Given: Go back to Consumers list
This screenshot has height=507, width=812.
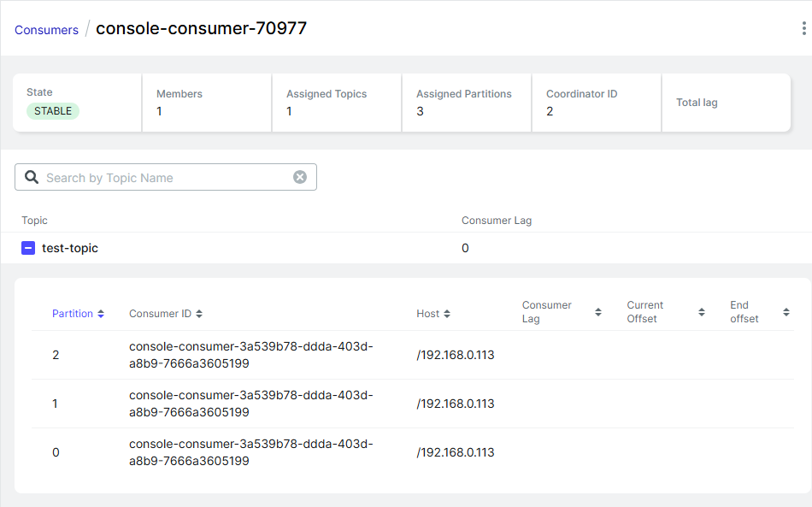Looking at the screenshot, I should (x=47, y=30).
